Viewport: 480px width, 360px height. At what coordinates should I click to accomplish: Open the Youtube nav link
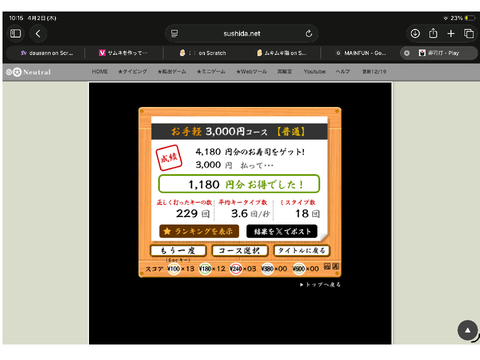click(x=314, y=72)
